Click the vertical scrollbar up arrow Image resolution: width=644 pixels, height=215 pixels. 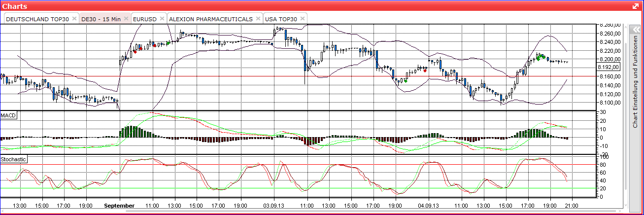tap(626, 27)
